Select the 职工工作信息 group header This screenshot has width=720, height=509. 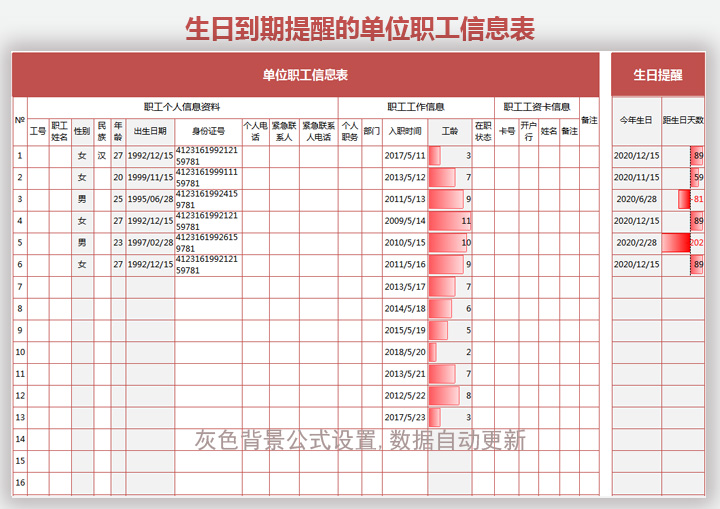point(416,107)
